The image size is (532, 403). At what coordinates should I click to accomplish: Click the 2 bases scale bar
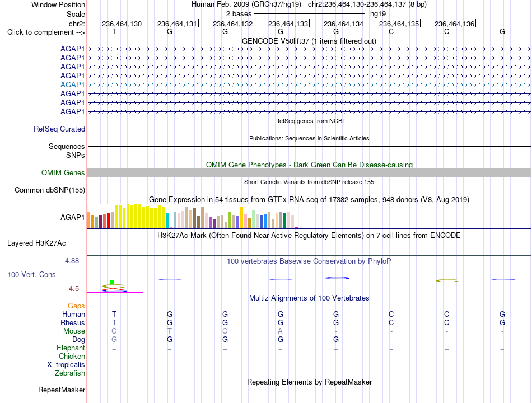[x=310, y=14]
